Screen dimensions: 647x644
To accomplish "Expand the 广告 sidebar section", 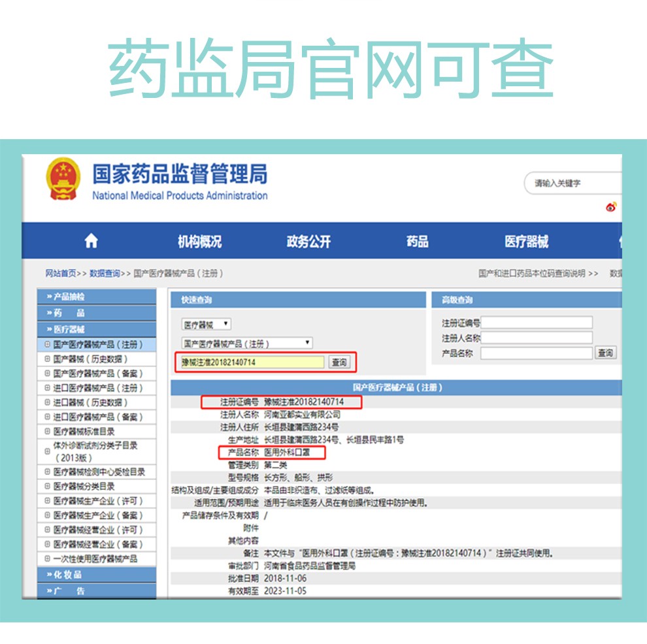I will pos(97,591).
